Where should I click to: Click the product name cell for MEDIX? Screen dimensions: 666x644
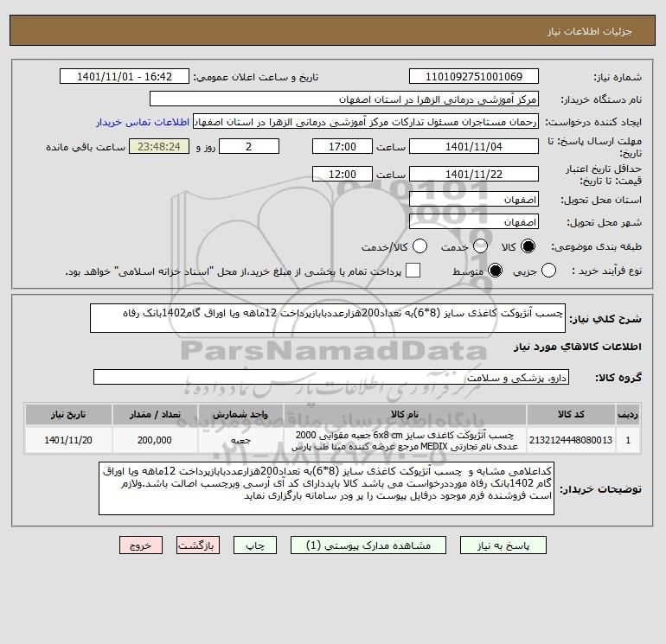coord(405,440)
